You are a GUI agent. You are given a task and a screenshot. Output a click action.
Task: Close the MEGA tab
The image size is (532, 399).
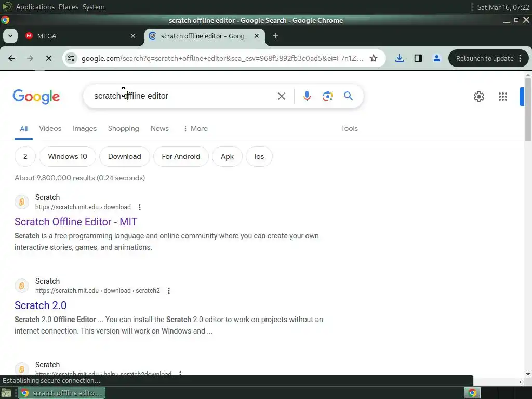(x=133, y=36)
